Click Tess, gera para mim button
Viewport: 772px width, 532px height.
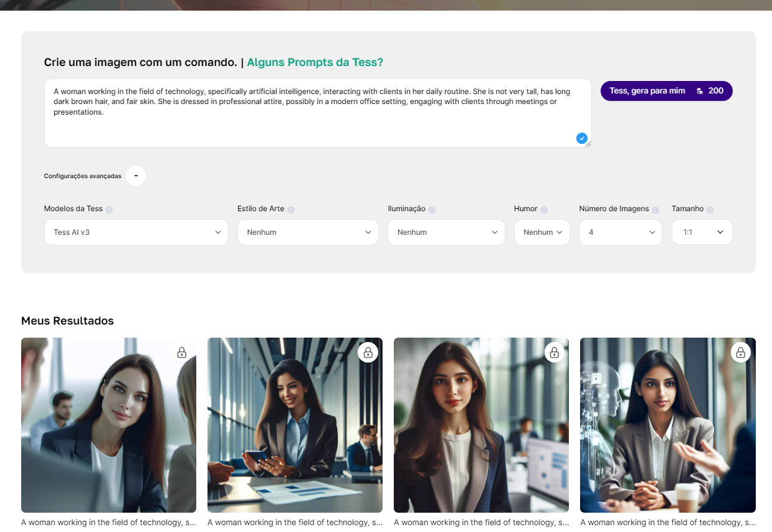pos(667,91)
